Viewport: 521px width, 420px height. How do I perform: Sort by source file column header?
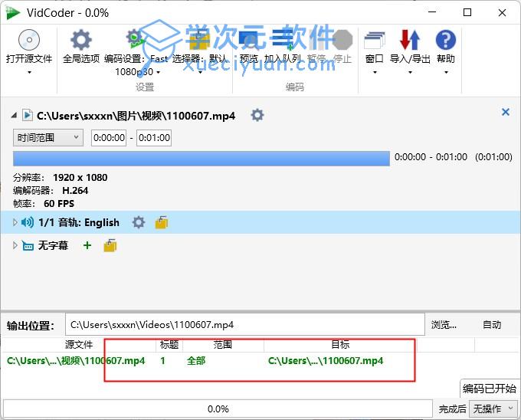(79, 345)
